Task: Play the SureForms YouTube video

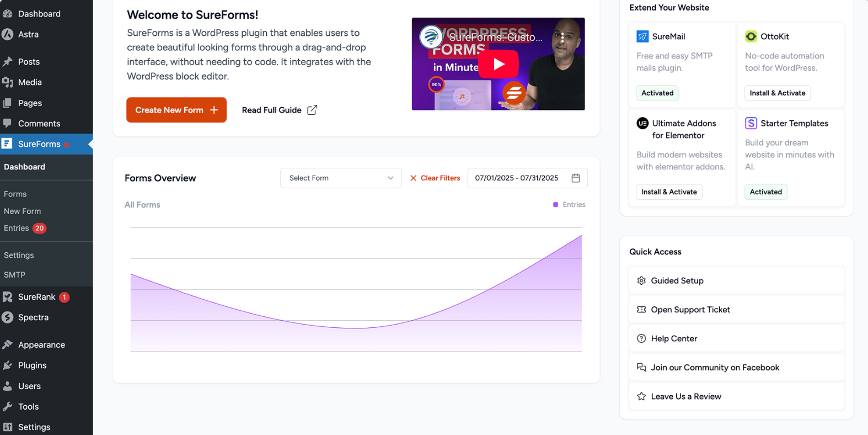Action: point(499,64)
